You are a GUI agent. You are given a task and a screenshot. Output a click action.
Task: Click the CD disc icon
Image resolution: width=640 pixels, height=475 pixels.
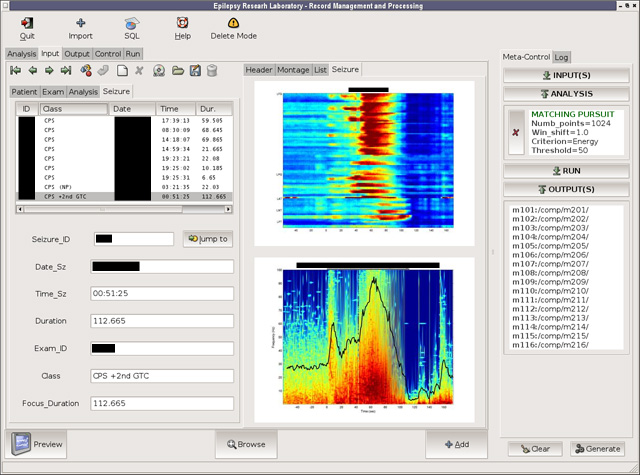pyautogui.click(x=159, y=71)
